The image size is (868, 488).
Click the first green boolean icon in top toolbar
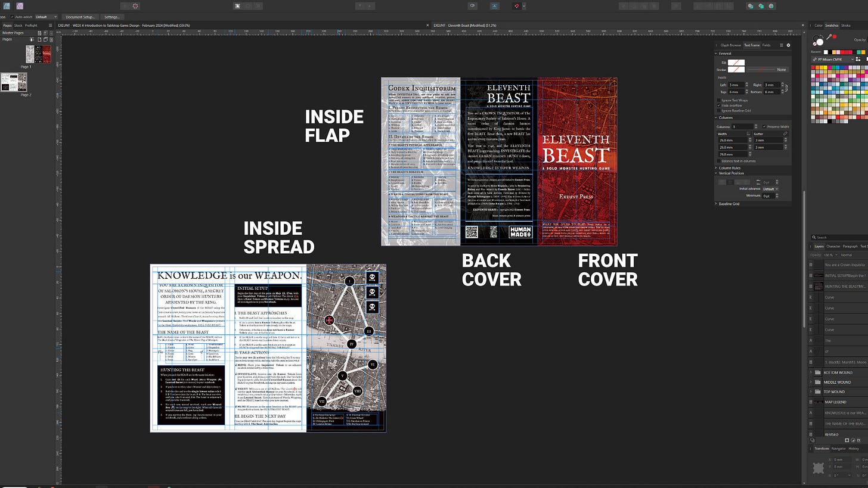[751, 6]
